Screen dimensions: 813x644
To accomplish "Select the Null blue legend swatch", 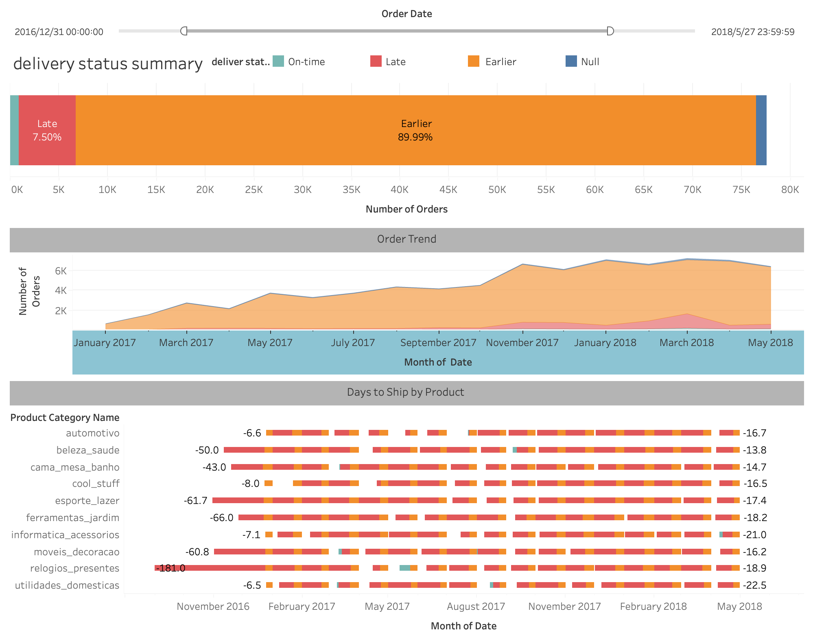I will coord(571,61).
